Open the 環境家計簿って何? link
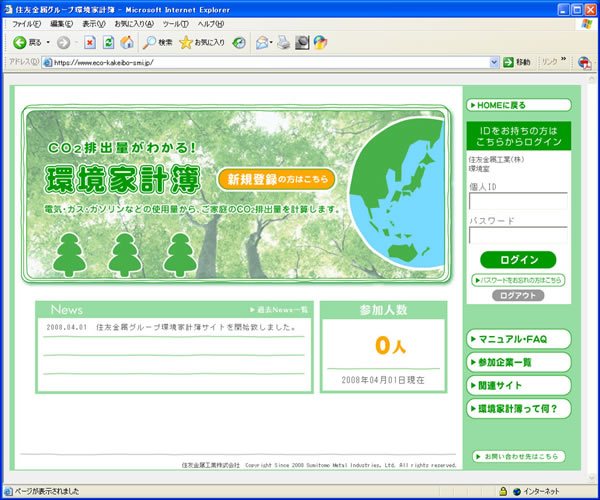Screen dimensions: 600x500 point(518,409)
